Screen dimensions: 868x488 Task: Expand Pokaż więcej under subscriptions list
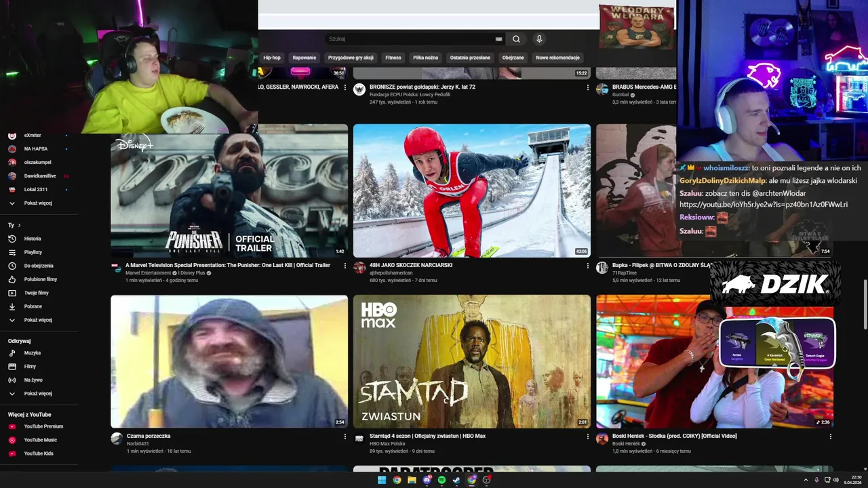tap(38, 203)
